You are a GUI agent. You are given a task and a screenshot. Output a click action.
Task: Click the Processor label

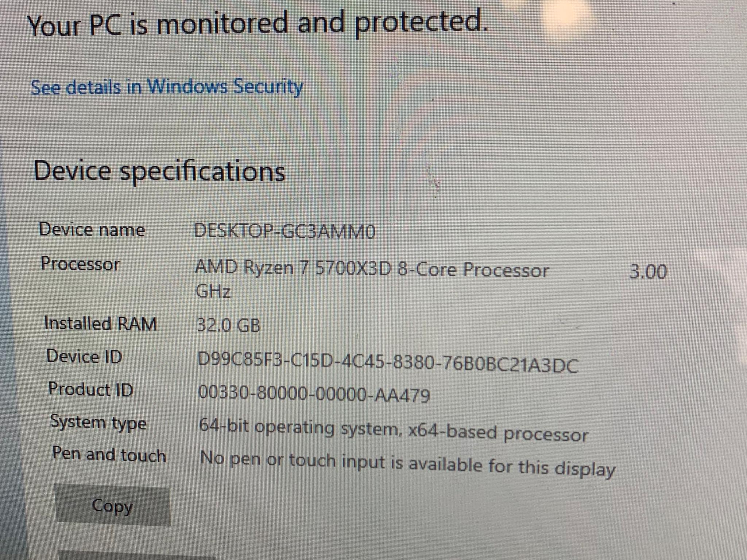tap(80, 264)
